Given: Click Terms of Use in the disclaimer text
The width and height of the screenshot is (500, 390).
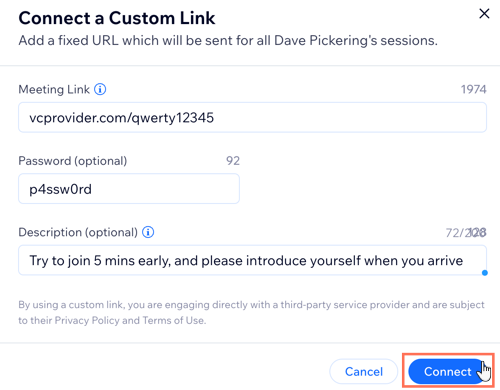Looking at the screenshot, I should (x=174, y=320).
